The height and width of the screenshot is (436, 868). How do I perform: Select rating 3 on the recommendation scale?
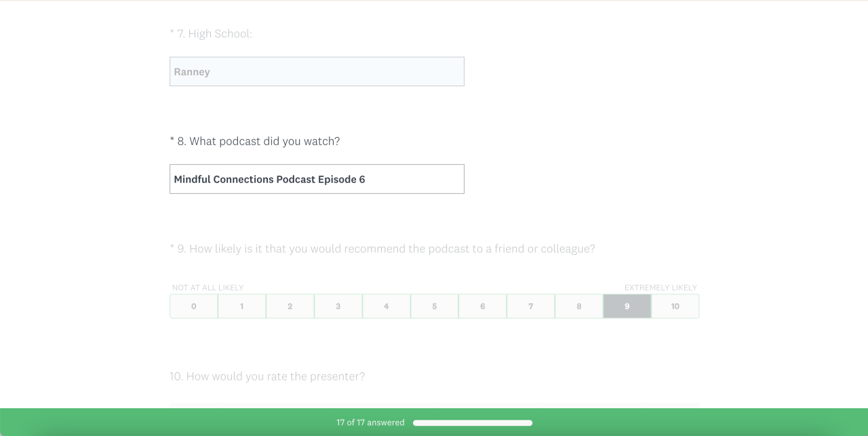pos(338,306)
